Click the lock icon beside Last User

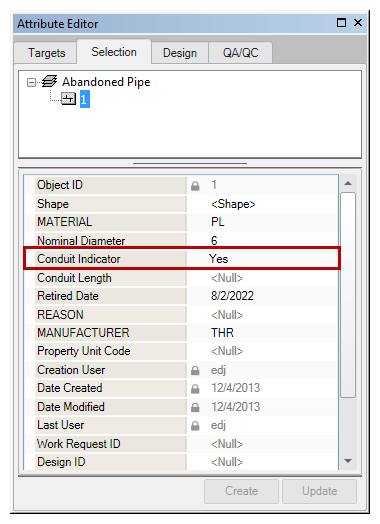[195, 425]
